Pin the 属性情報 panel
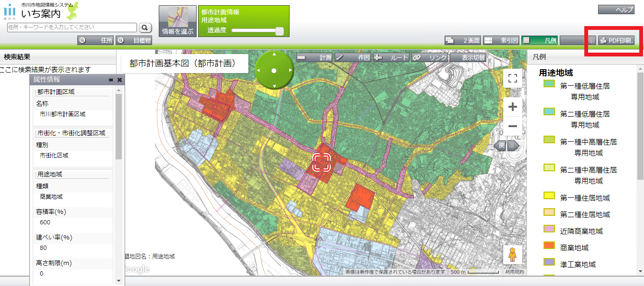The height and width of the screenshot is (286, 644). [110, 80]
